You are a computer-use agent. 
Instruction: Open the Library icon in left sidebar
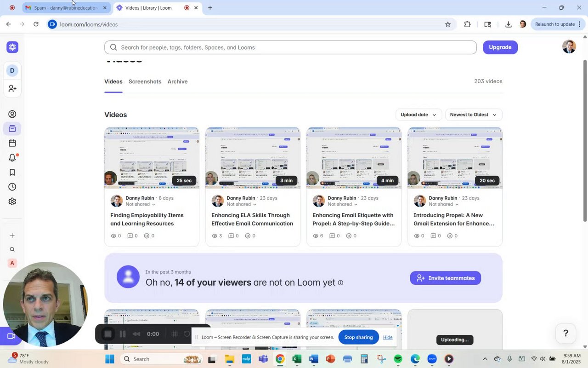pyautogui.click(x=12, y=129)
